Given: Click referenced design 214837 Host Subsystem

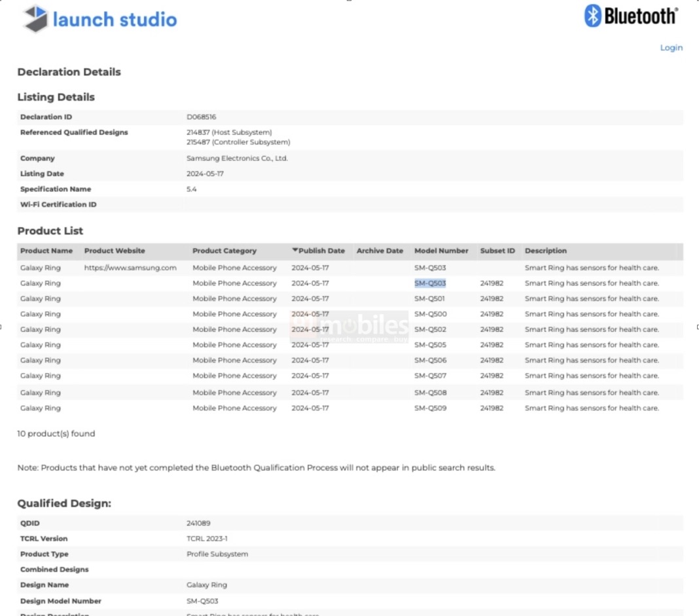Looking at the screenshot, I should (229, 132).
